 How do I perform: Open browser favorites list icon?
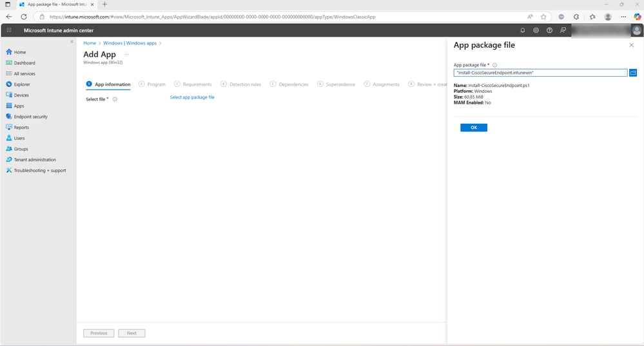pos(592,17)
